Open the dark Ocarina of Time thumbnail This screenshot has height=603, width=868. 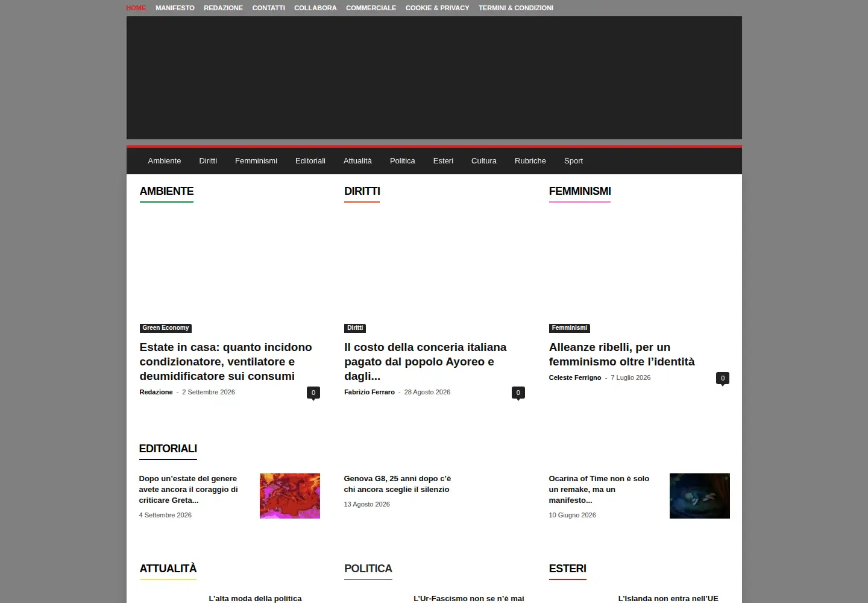coord(700,496)
